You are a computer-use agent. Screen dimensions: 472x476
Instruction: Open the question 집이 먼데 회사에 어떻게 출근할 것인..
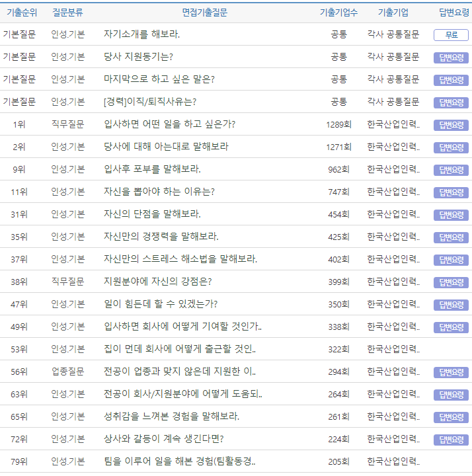[179, 349]
